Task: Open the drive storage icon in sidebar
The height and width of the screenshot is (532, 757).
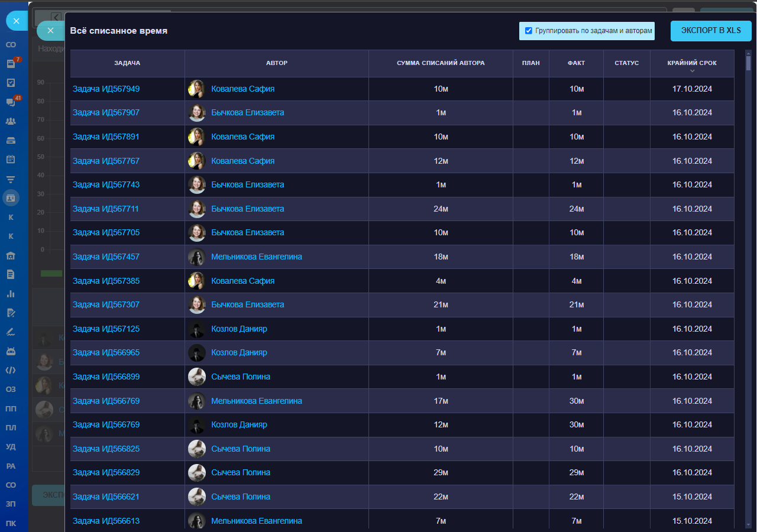Action: (11, 141)
